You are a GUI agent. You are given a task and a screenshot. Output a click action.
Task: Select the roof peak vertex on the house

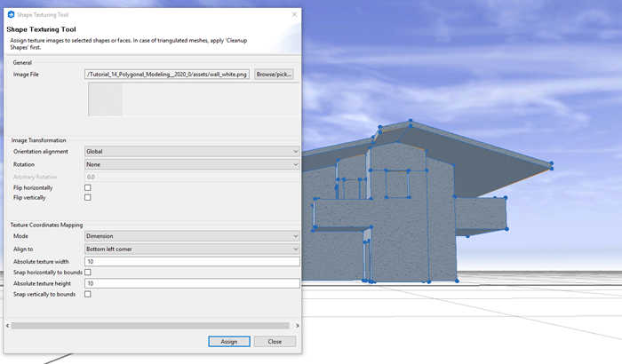411,123
